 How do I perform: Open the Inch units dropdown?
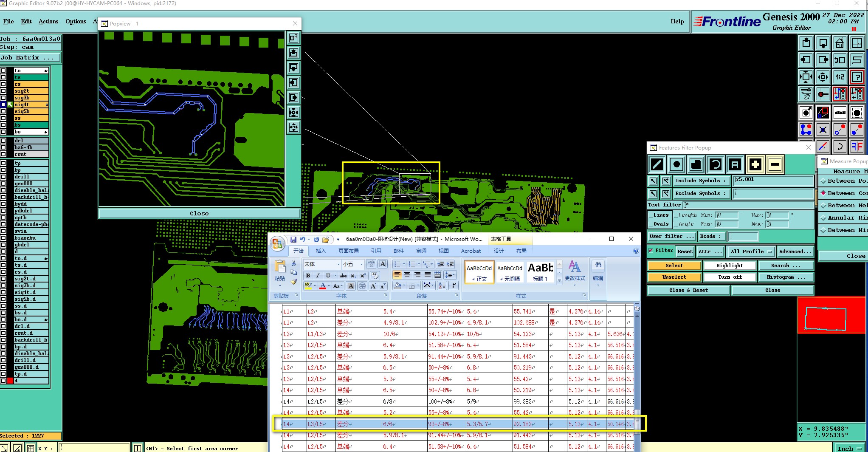(x=850, y=449)
